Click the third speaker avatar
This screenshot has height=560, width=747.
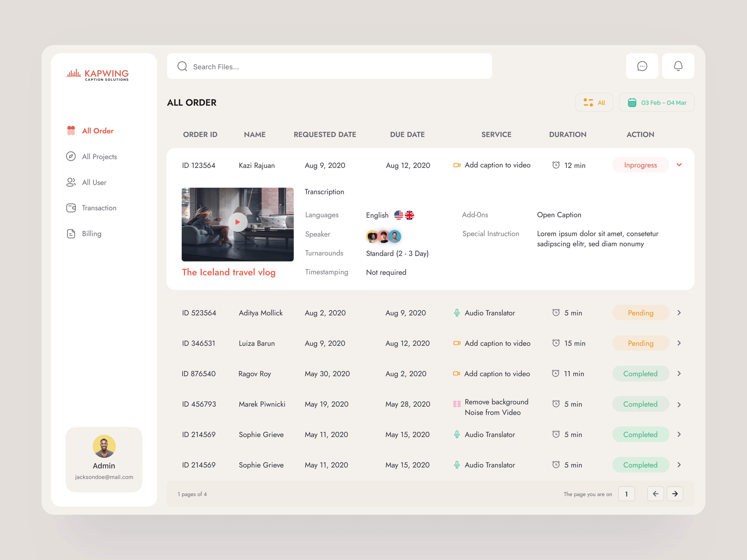point(395,237)
